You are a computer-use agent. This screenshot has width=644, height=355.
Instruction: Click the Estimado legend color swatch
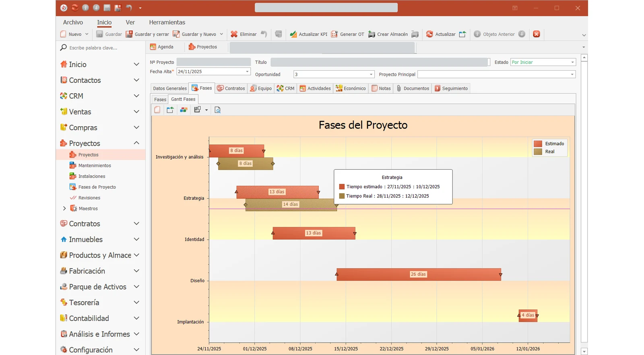538,144
